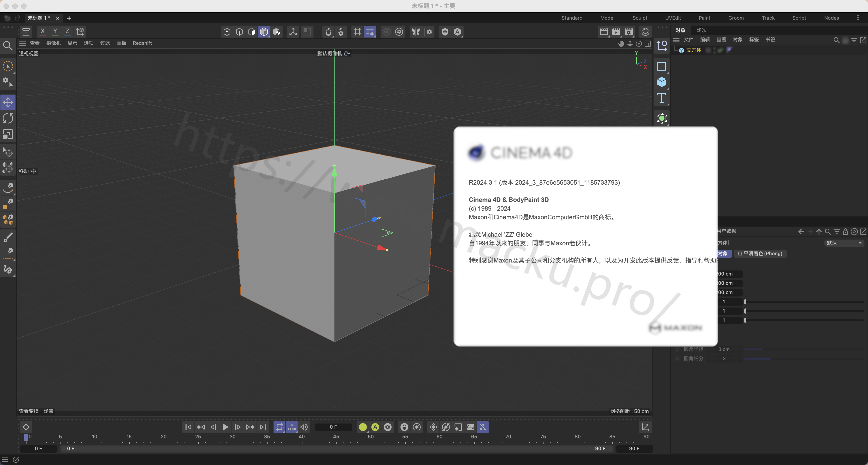
Task: Switch to the UVEdit layout
Action: click(673, 18)
